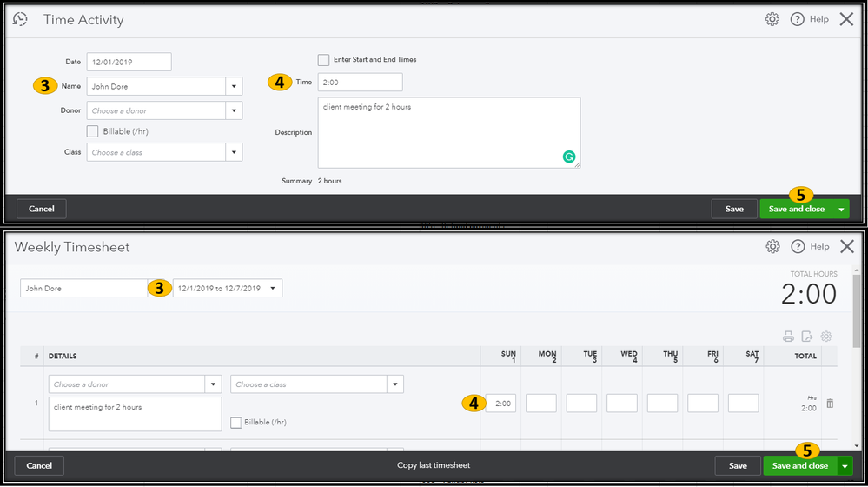
Task: Close the Weekly Timesheet window
Action: tap(846, 247)
